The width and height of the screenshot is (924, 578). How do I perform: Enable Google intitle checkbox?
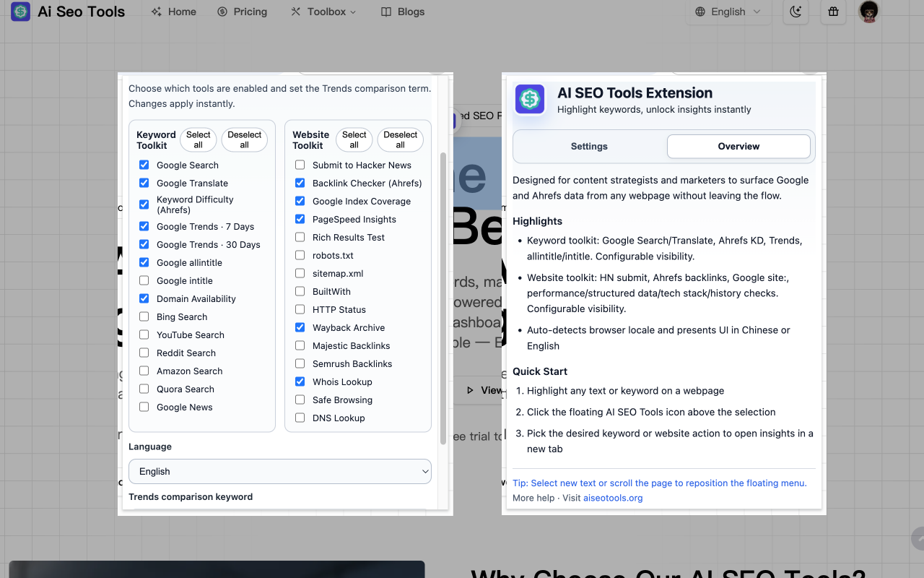click(x=144, y=280)
